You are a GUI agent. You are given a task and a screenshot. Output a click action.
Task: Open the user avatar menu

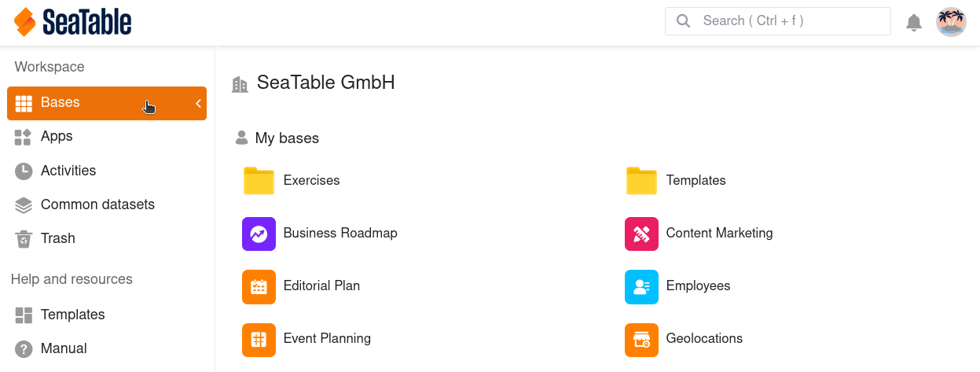pyautogui.click(x=951, y=22)
